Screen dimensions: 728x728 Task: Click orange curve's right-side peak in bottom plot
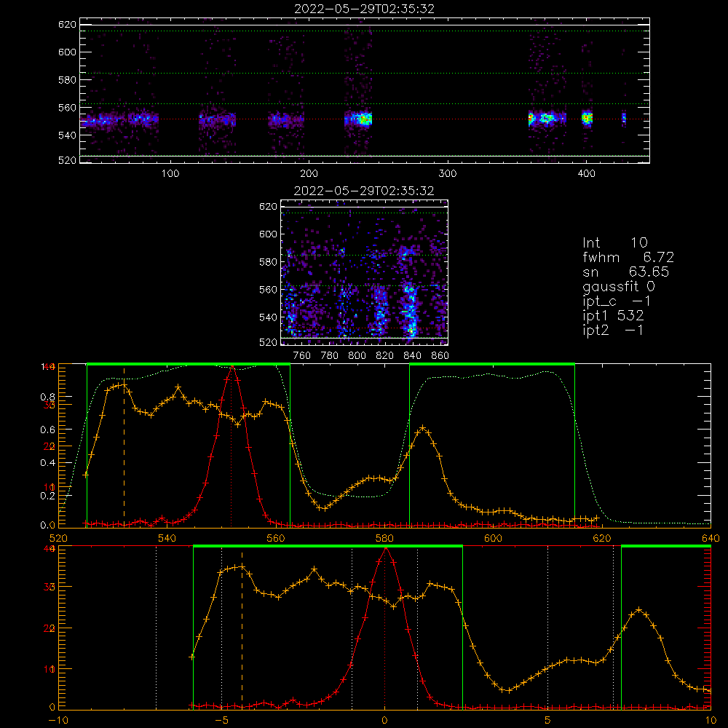tap(639, 609)
